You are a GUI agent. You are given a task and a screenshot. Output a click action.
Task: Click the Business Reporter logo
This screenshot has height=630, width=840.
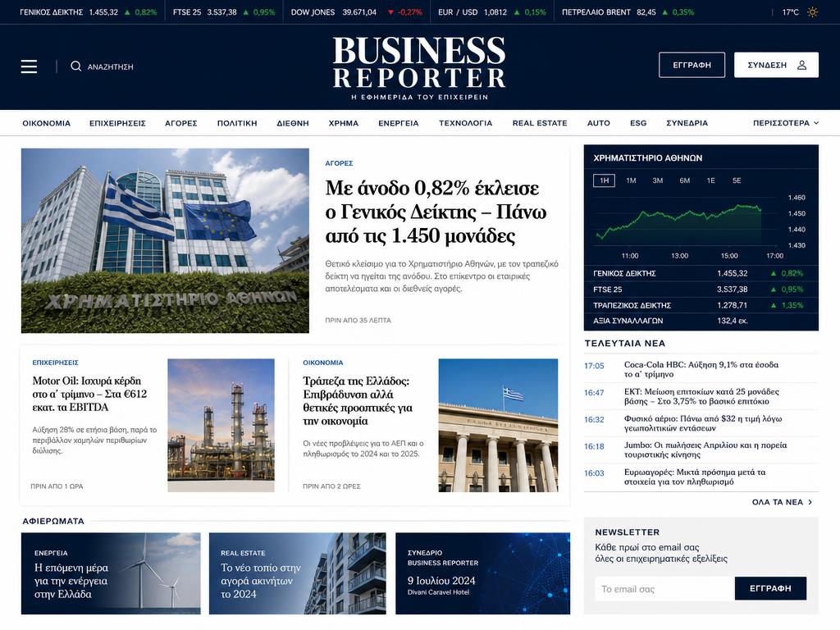point(419,67)
